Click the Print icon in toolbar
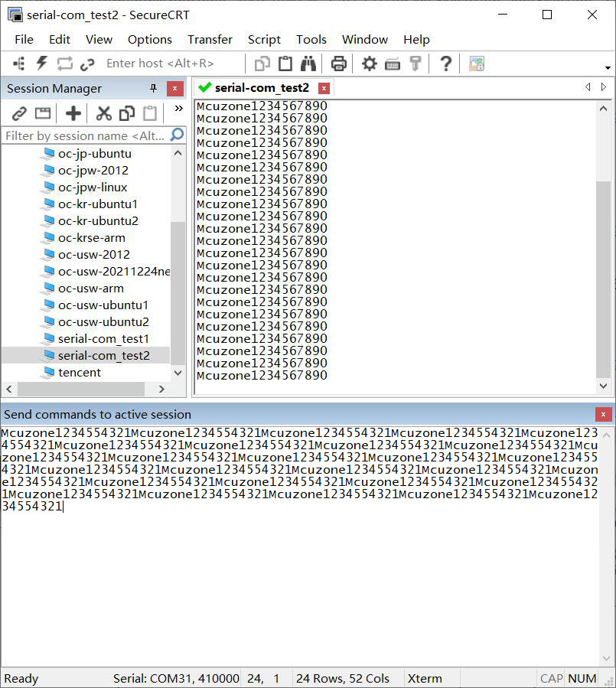 tap(339, 64)
